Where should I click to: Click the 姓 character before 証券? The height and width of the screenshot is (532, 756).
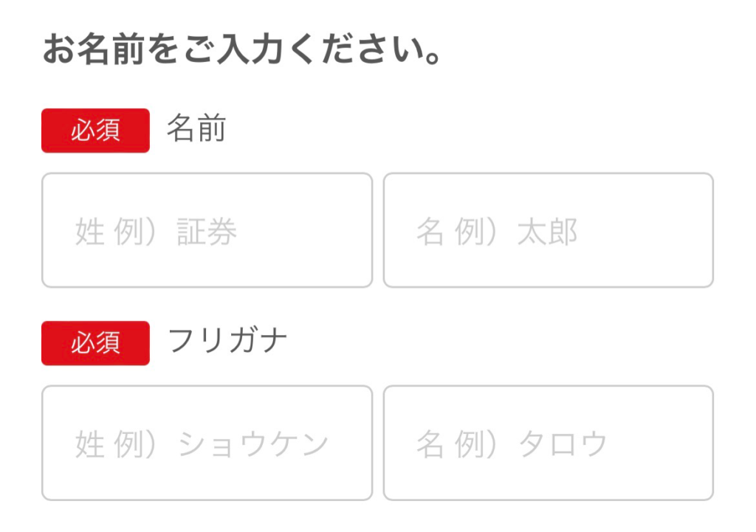tap(89, 232)
